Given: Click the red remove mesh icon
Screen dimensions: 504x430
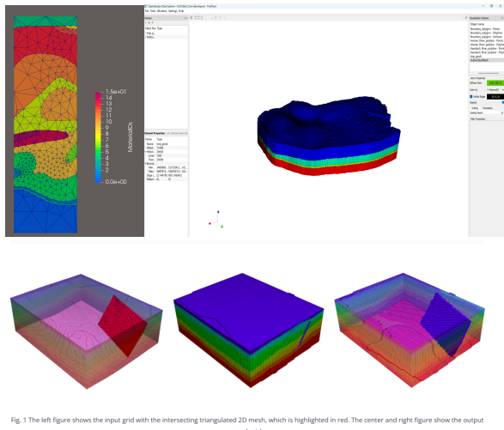Looking at the screenshot, I should [x=152, y=22].
